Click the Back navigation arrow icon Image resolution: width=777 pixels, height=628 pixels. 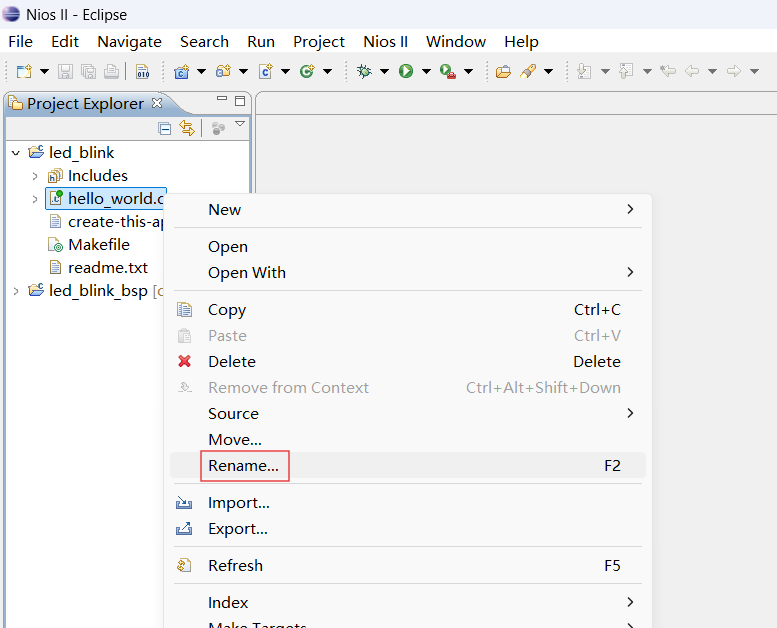(692, 71)
